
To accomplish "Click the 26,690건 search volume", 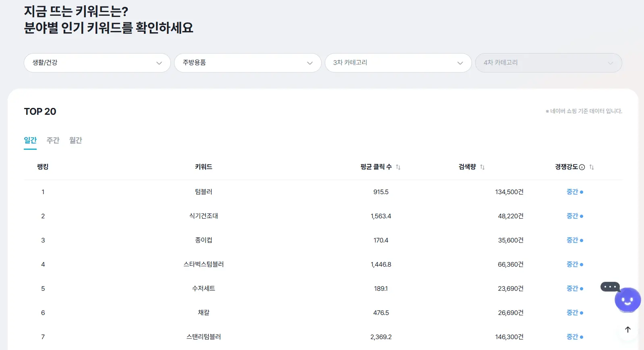I will (511, 313).
